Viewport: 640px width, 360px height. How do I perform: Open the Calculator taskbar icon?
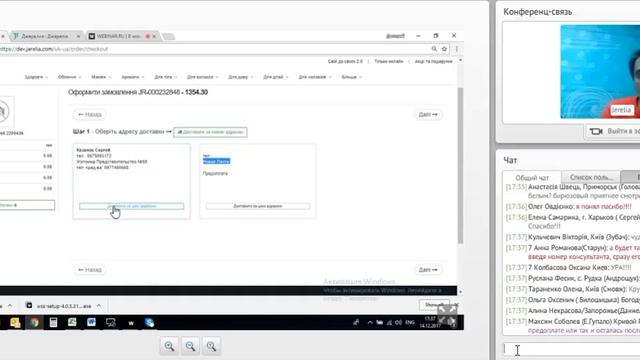pyautogui.click(x=53, y=322)
